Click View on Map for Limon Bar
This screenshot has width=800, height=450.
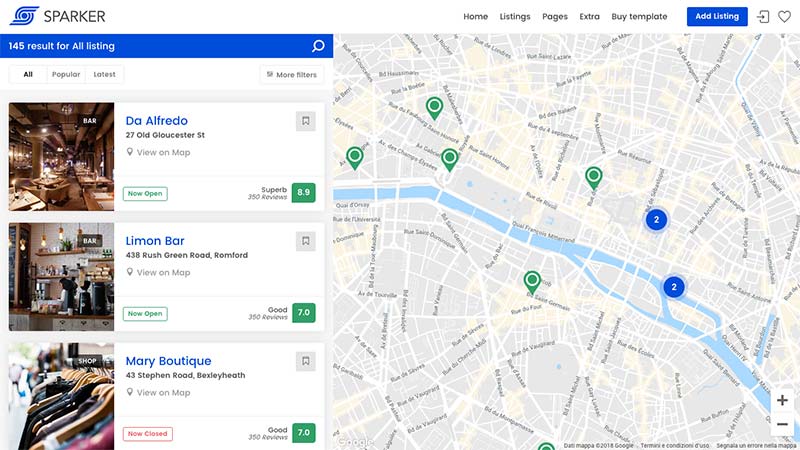(162, 272)
